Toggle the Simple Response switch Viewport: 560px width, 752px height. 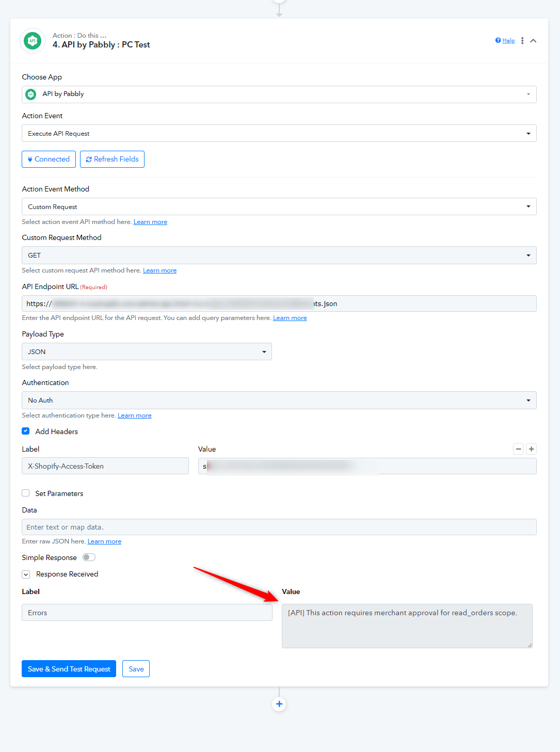pos(89,557)
